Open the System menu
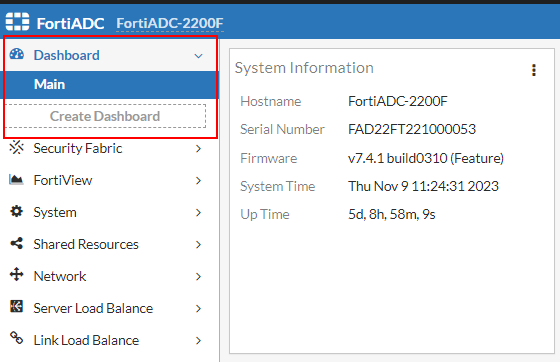Viewport: 560px width, 362px height. (109, 212)
